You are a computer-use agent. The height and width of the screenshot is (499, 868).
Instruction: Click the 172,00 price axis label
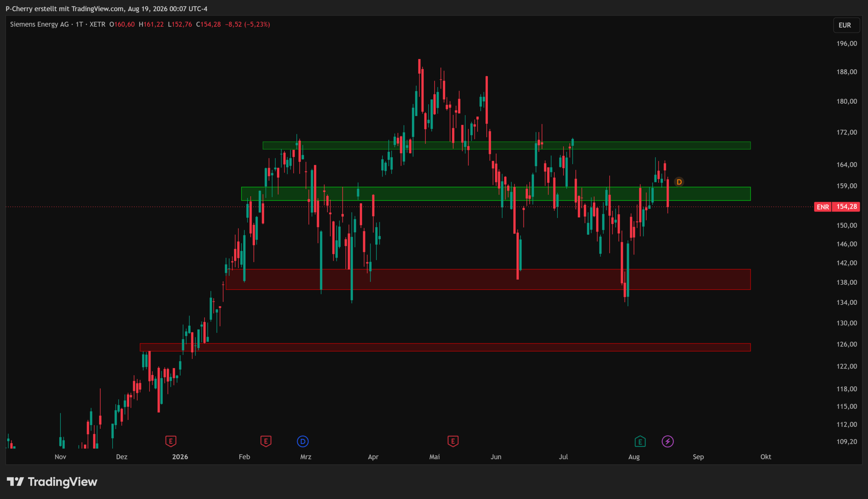coord(846,132)
